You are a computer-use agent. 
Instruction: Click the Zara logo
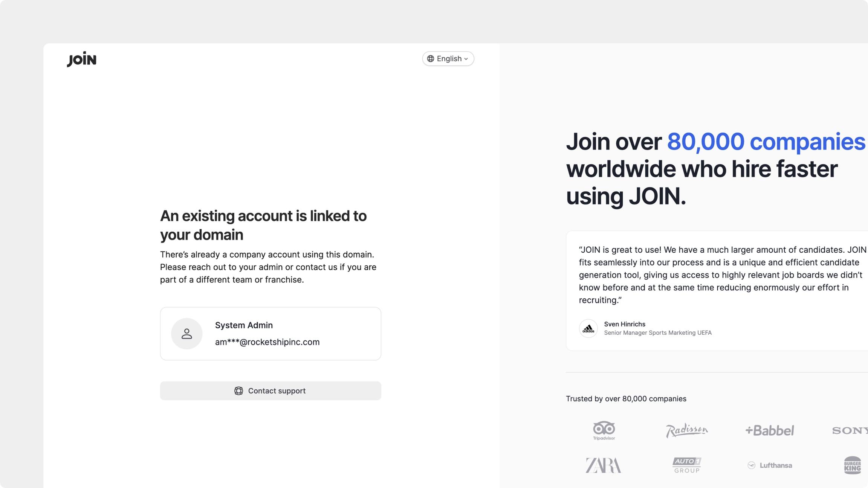pos(603,465)
